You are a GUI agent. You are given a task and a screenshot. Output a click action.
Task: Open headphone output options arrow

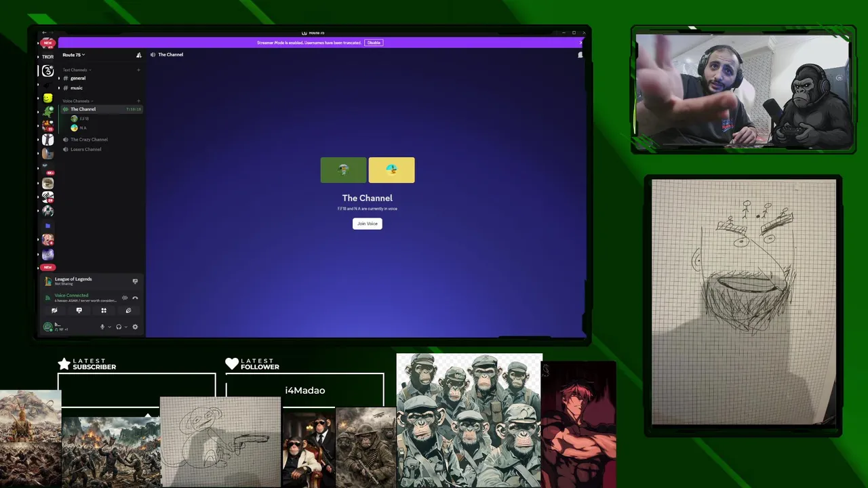point(126,327)
